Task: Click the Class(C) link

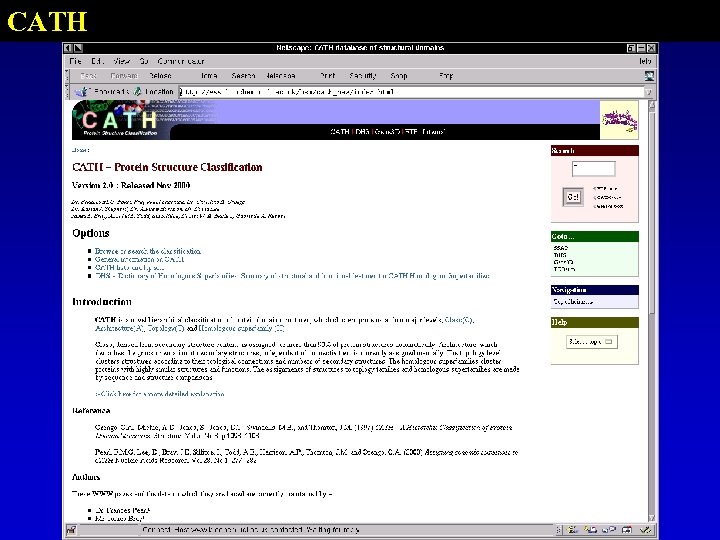Action: click(459, 320)
